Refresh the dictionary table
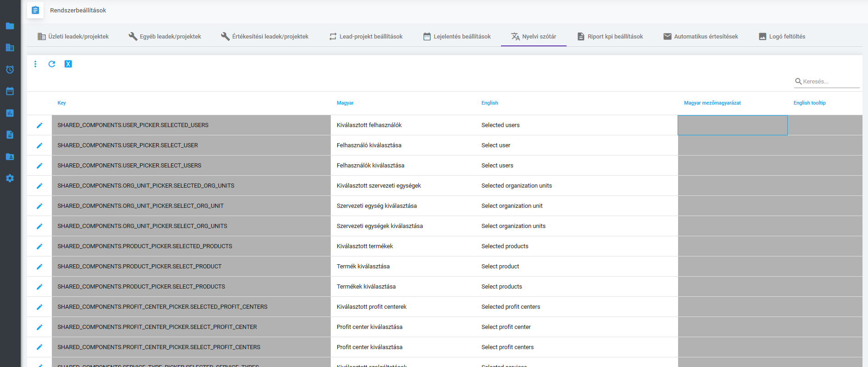The height and width of the screenshot is (367, 868). [52, 64]
